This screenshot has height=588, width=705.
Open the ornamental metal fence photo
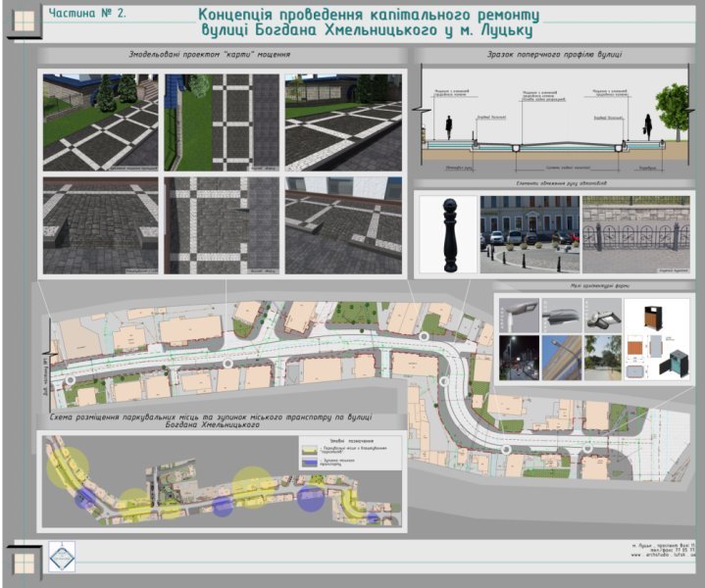pos(636,234)
